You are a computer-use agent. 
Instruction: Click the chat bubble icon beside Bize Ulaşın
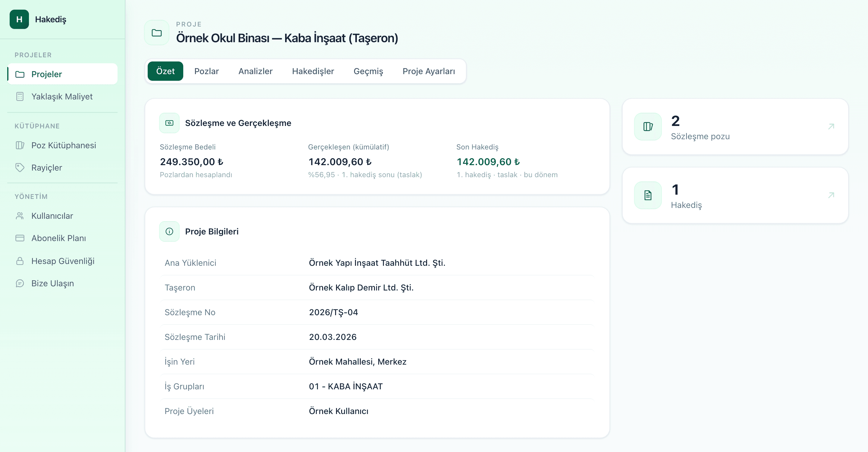(20, 283)
